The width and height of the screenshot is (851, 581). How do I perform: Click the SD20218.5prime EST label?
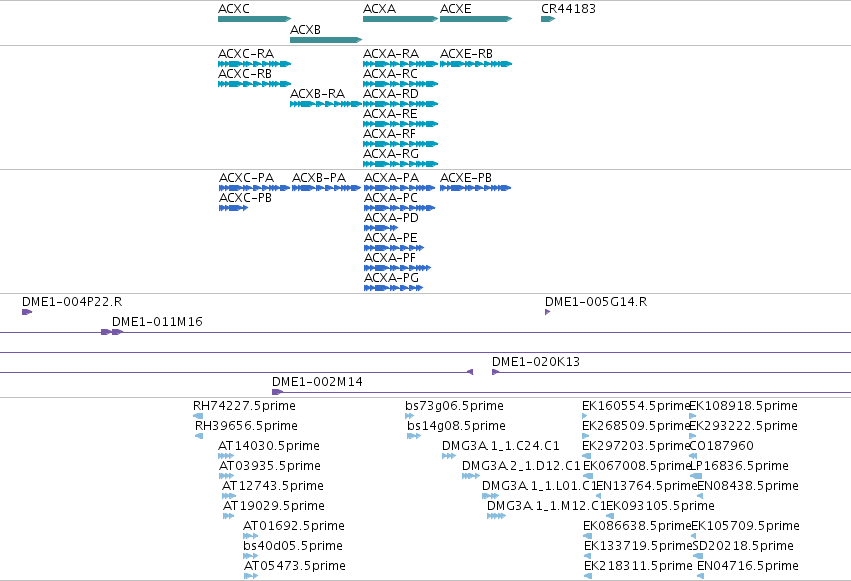tap(743, 547)
